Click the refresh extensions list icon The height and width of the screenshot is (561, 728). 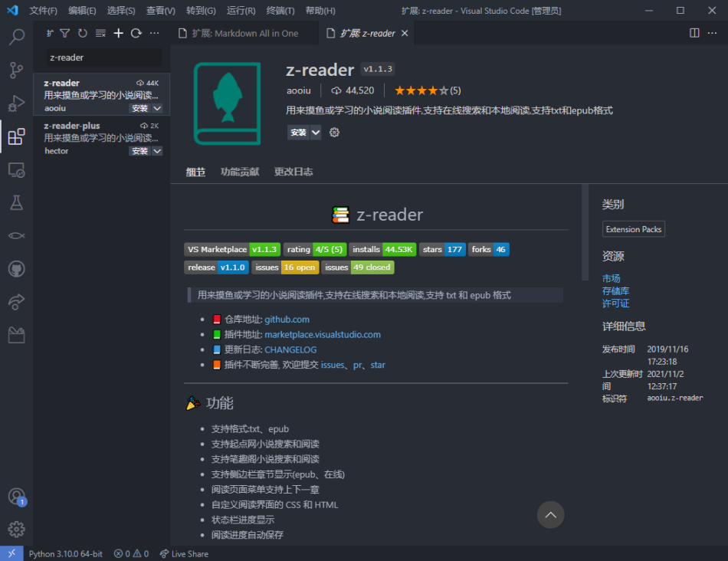coord(83,33)
